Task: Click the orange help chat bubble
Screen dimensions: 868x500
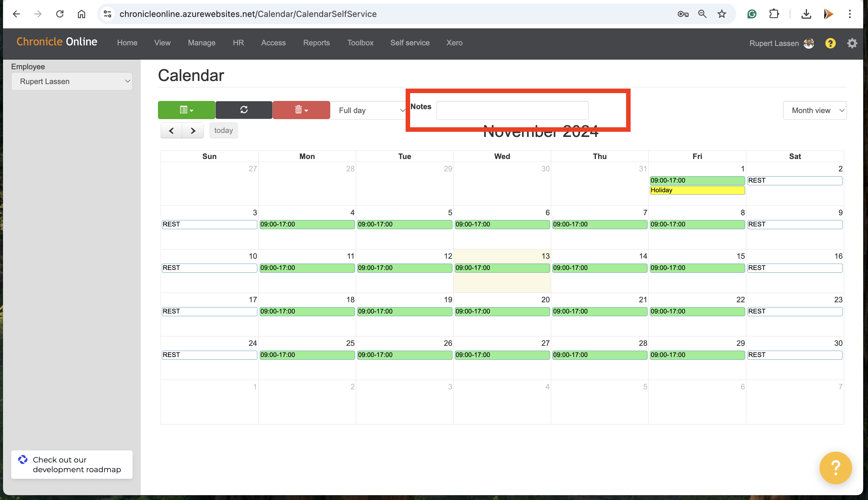Action: point(835,467)
